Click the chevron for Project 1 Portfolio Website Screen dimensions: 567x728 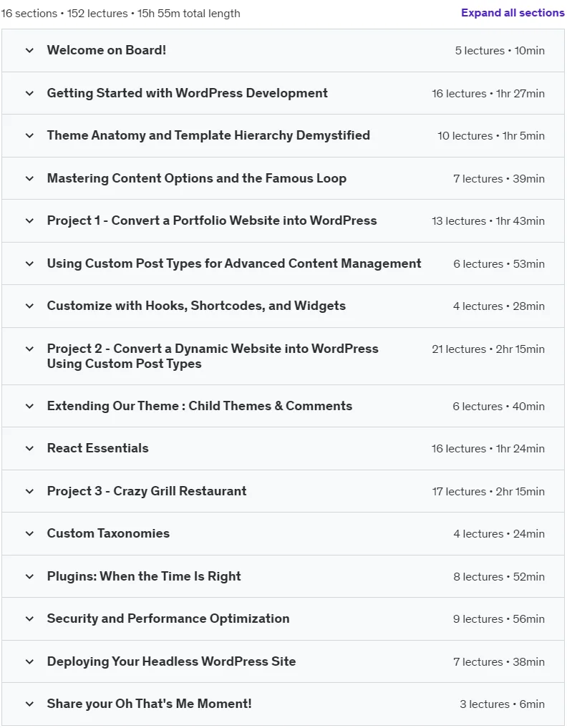(x=30, y=220)
